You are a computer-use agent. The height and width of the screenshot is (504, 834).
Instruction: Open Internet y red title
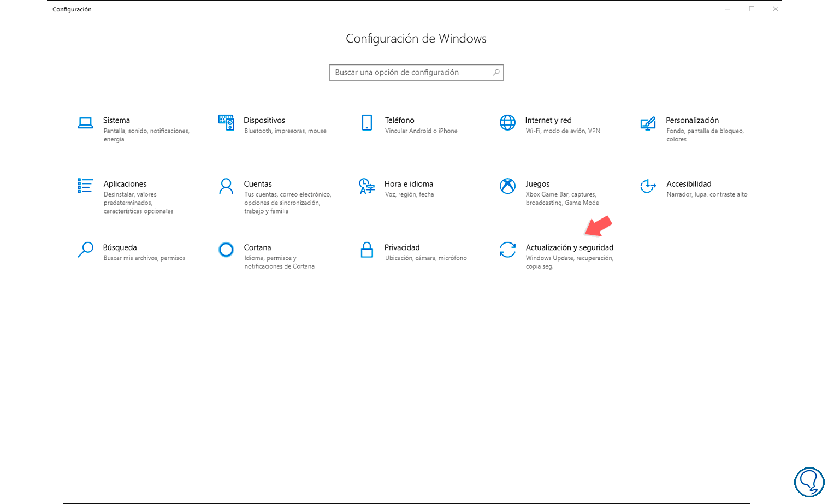[548, 120]
